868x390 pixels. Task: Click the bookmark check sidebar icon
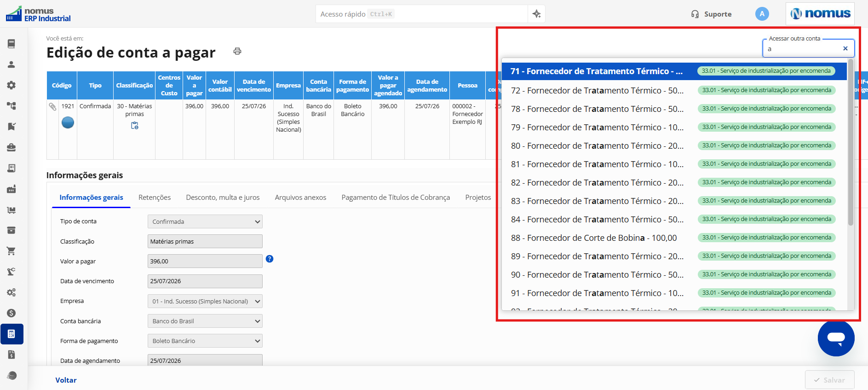coord(11,127)
